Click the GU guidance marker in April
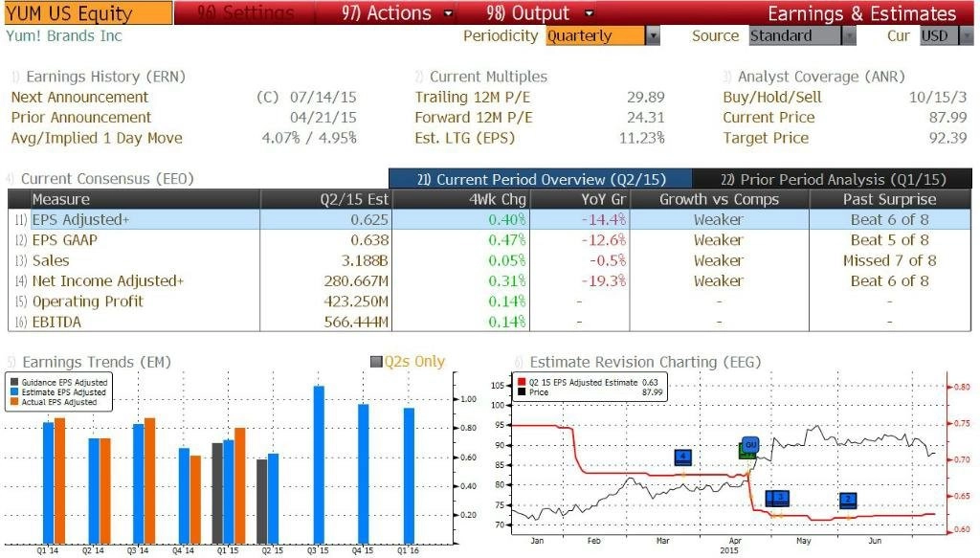The width and height of the screenshot is (980, 558). (750, 445)
